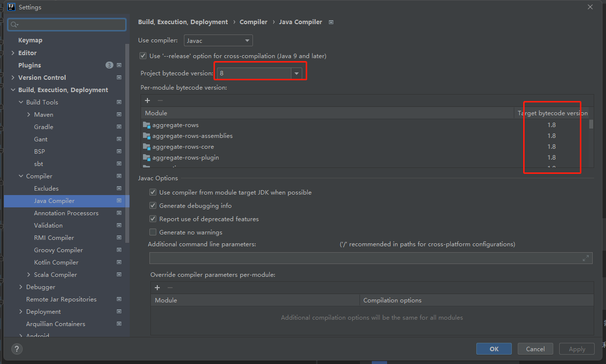Toggle Report use of deprecated features

pos(153,219)
